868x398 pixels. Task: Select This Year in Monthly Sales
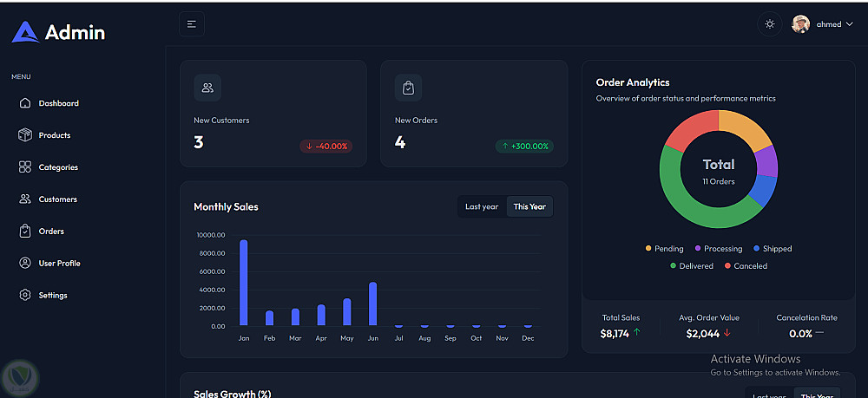[529, 206]
